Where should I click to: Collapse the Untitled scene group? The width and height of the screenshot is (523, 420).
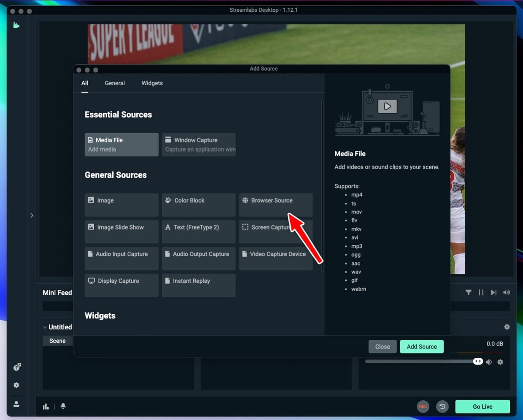point(44,327)
